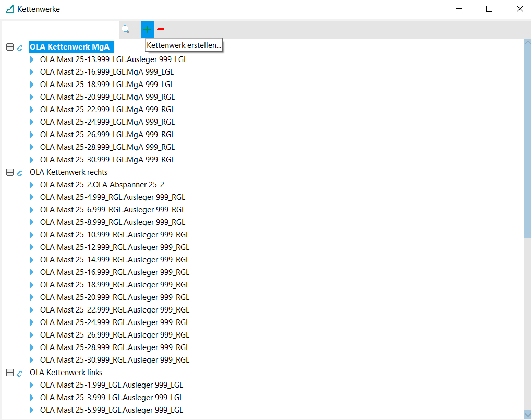The width and height of the screenshot is (531, 420).
Task: Collapse the OLA Kettenwerk MgA tree node
Action: (9, 47)
